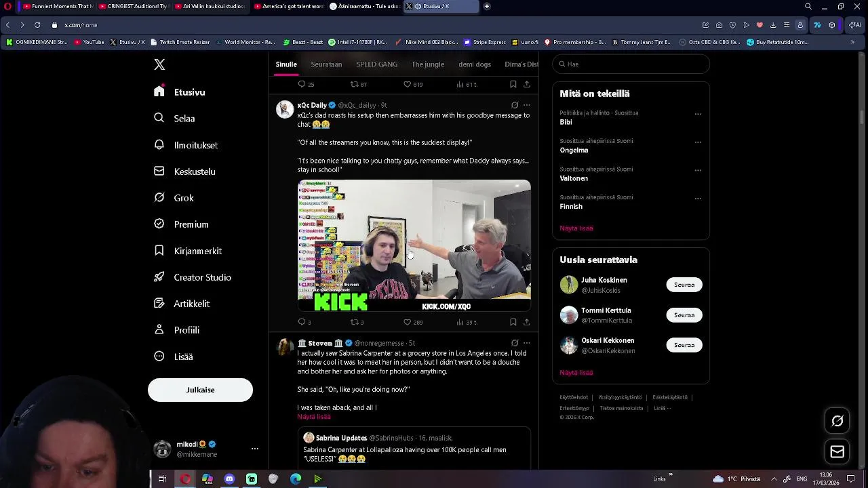Click the x.com/home address bar
Viewport: 868px width, 488px height.
point(81,25)
